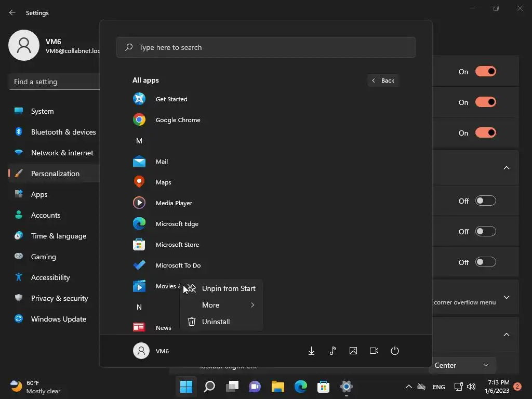Open Microsoft Store in All apps list
This screenshot has height=399, width=532.
[177, 244]
